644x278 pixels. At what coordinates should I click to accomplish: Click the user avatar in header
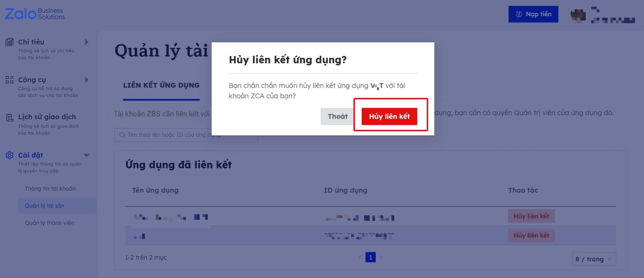pyautogui.click(x=578, y=15)
